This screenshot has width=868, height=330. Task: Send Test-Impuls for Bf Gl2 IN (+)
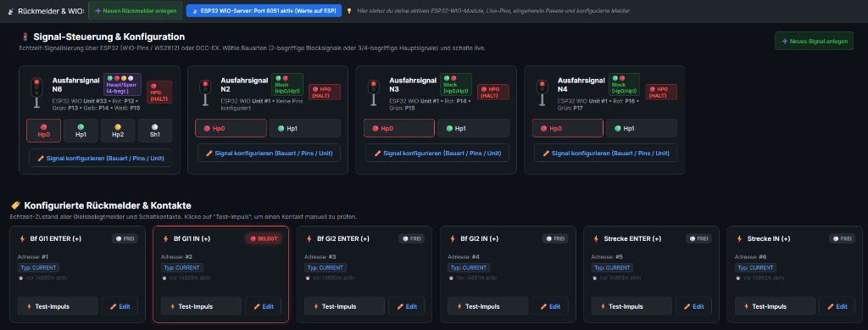(487, 306)
